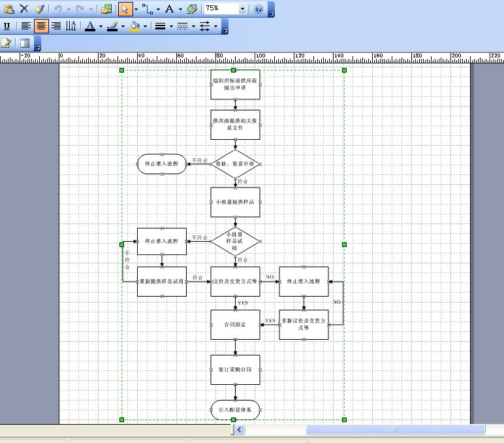Viewport: 504px width, 443px height.
Task: Select the '小批量提供样品' process box
Action: coord(235,202)
